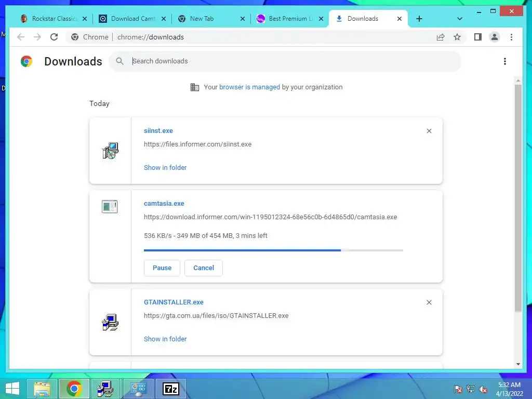Show GTAINSTALLER.exe in folder
The height and width of the screenshot is (399, 532).
[165, 339]
